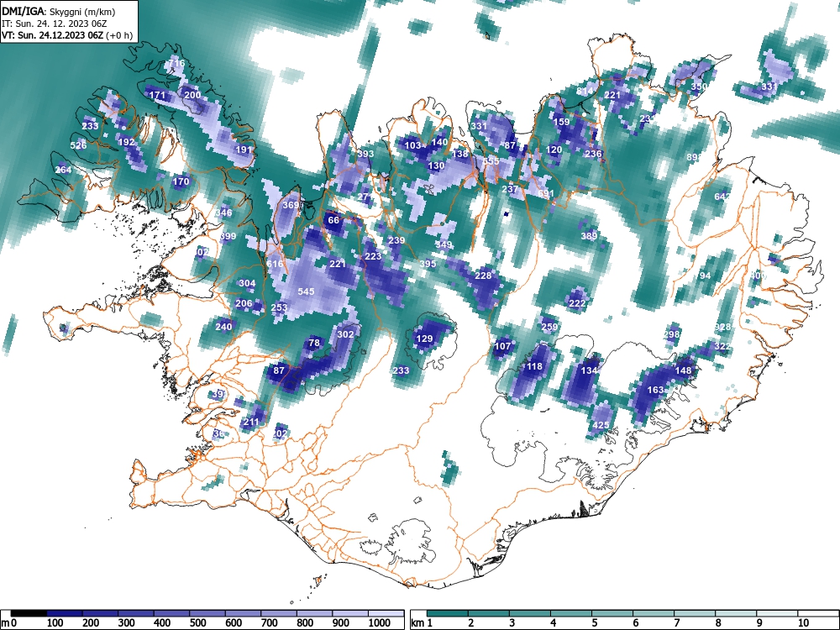This screenshot has width=840, height=630.
Task: Click the '10' label on the km legend
Action: pyautogui.click(x=804, y=623)
